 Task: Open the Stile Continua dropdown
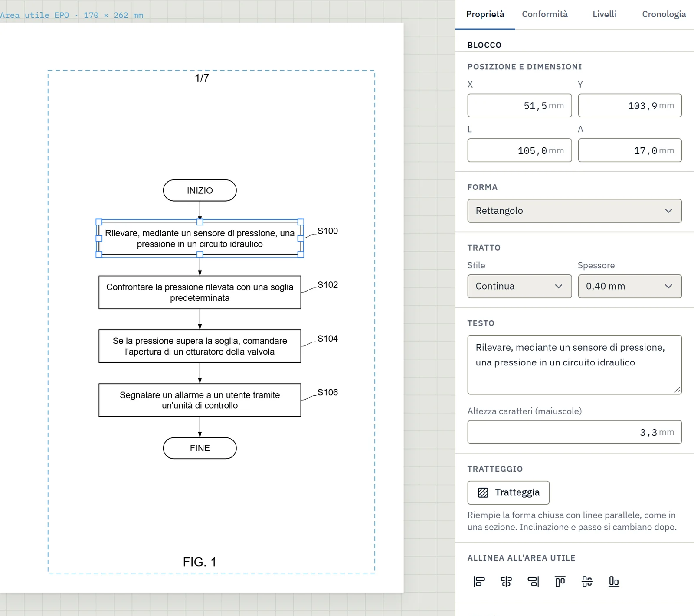(x=519, y=286)
